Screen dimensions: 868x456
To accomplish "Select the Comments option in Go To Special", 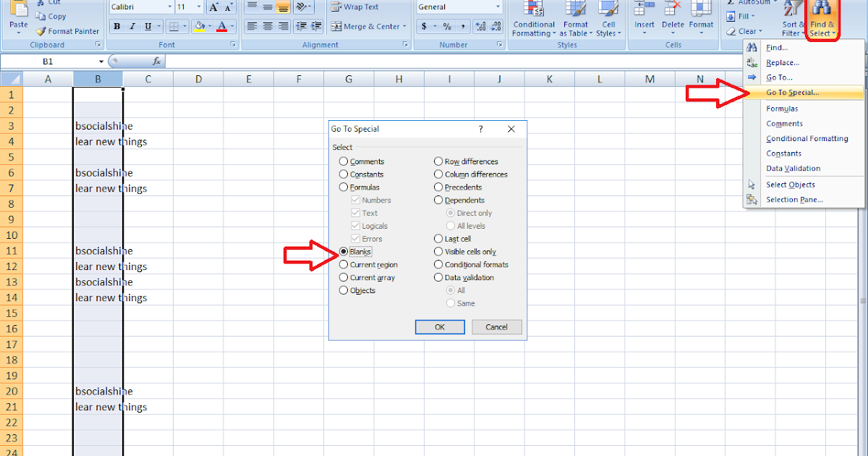I will (x=343, y=161).
